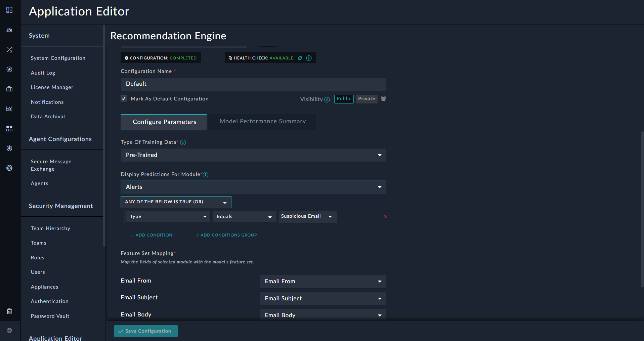
Task: Click the Save Configuration button
Action: [145, 331]
